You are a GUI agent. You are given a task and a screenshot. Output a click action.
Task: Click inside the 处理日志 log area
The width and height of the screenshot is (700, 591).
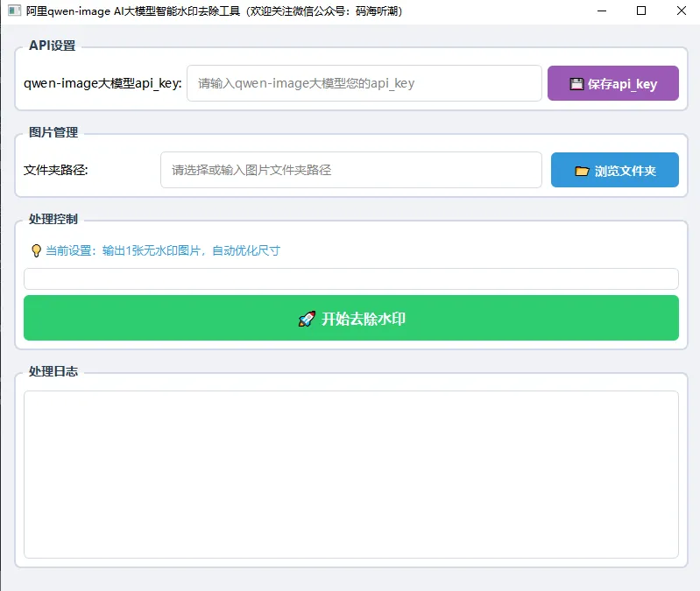pyautogui.click(x=351, y=475)
